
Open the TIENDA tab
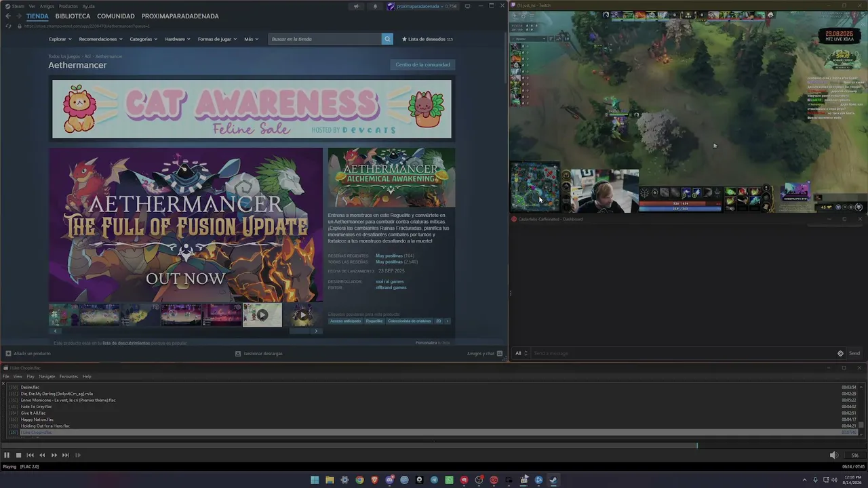37,16
